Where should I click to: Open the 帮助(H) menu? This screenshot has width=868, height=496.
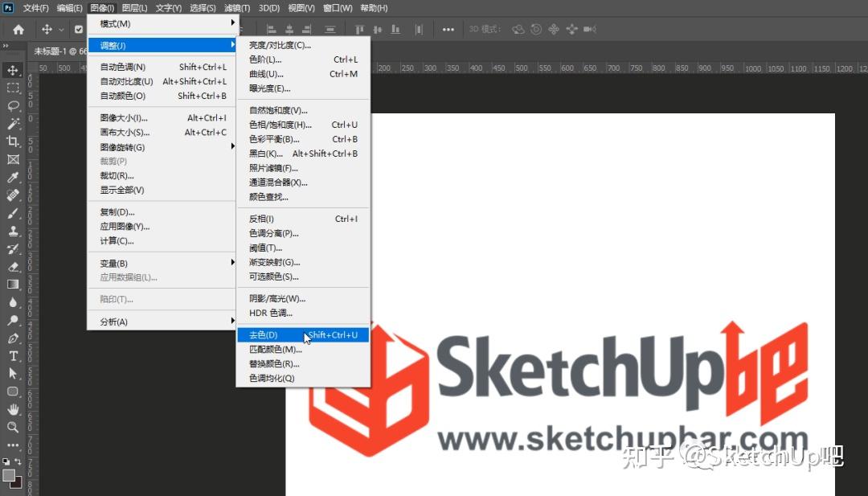coord(375,8)
